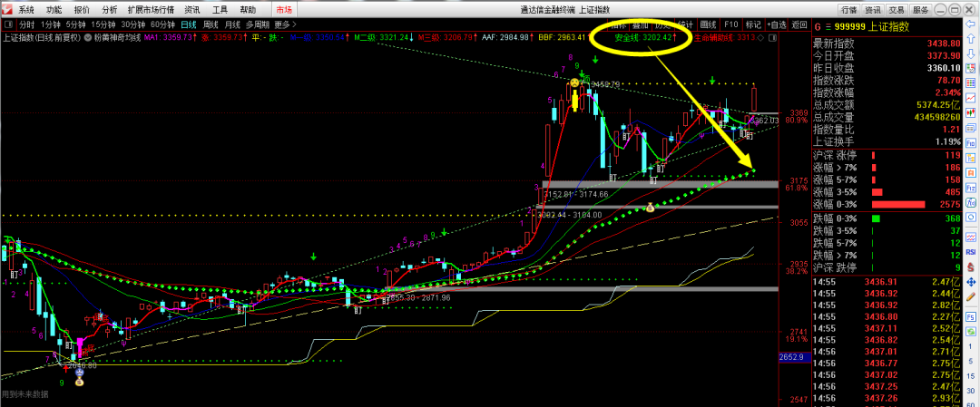Viewport: 980px width, 407px height.
Task: Open the RSI indicator icon in the sidebar
Action: [x=971, y=252]
